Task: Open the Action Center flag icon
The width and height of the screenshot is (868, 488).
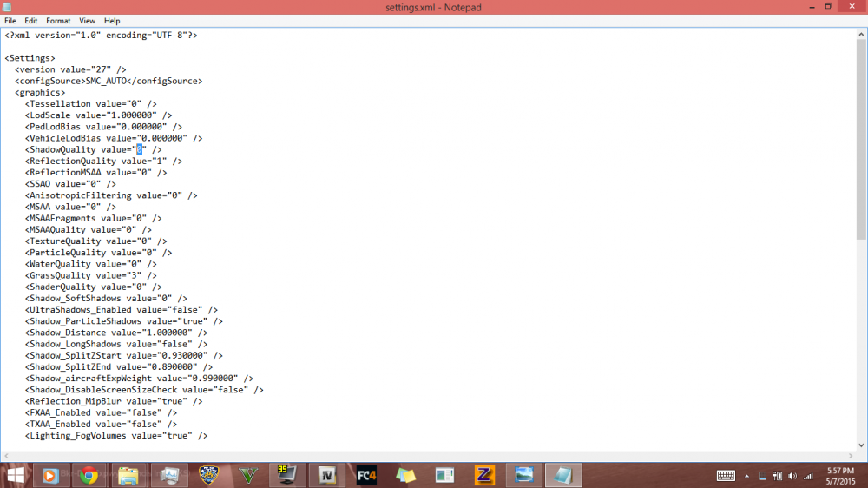Action: pyautogui.click(x=762, y=476)
